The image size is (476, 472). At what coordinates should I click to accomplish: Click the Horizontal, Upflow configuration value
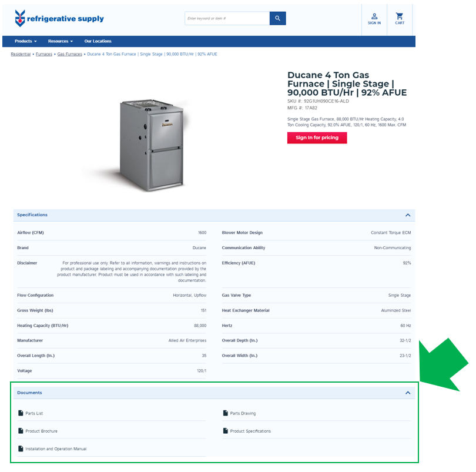189,295
